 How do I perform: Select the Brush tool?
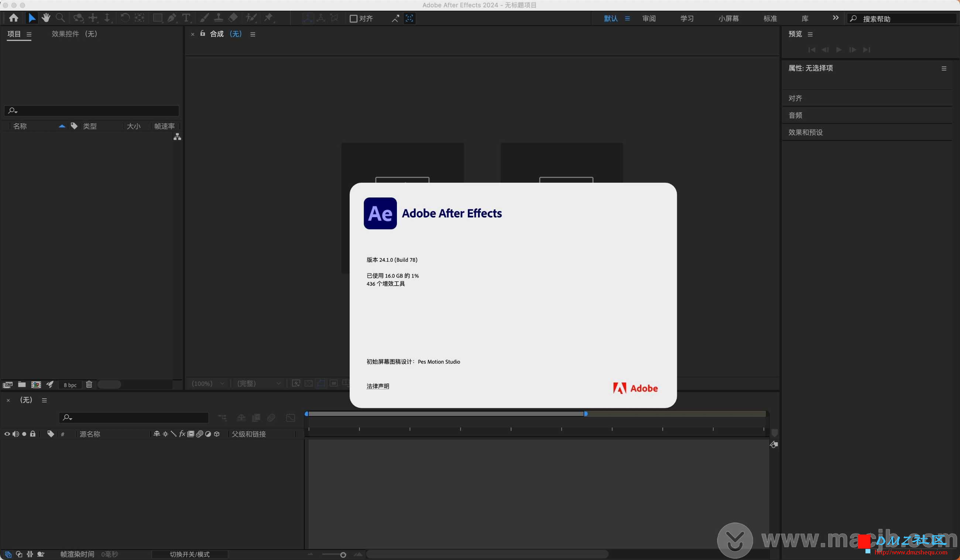pos(205,18)
